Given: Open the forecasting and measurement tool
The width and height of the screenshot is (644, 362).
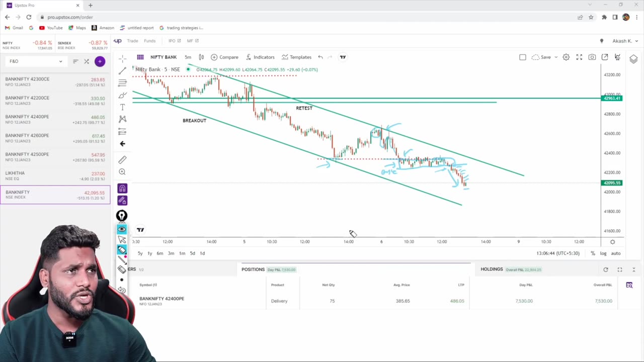Looking at the screenshot, I should click(122, 131).
